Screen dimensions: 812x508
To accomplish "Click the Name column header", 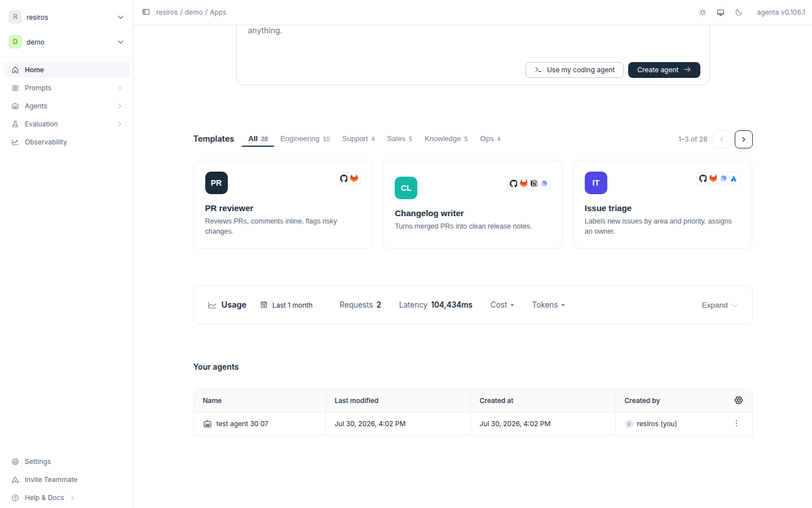I will coord(259,401).
